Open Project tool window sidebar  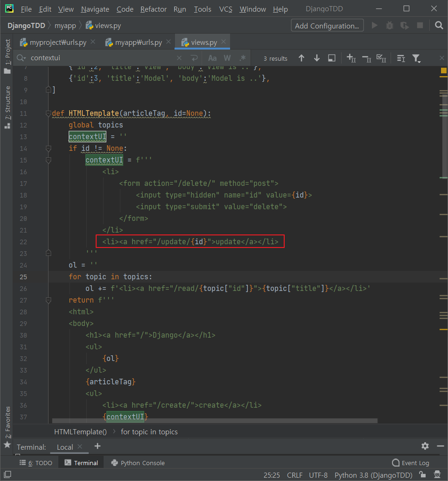7,57
